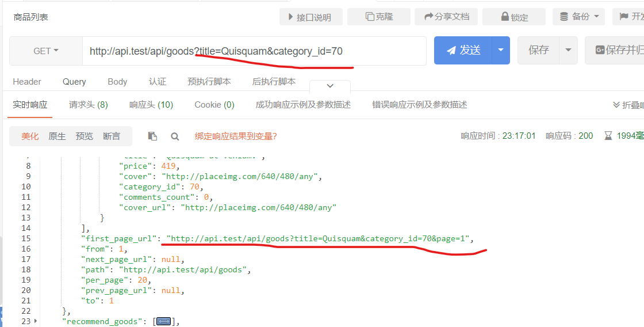Expand the line 23 fold arrow
The image size is (644, 327).
[36, 321]
